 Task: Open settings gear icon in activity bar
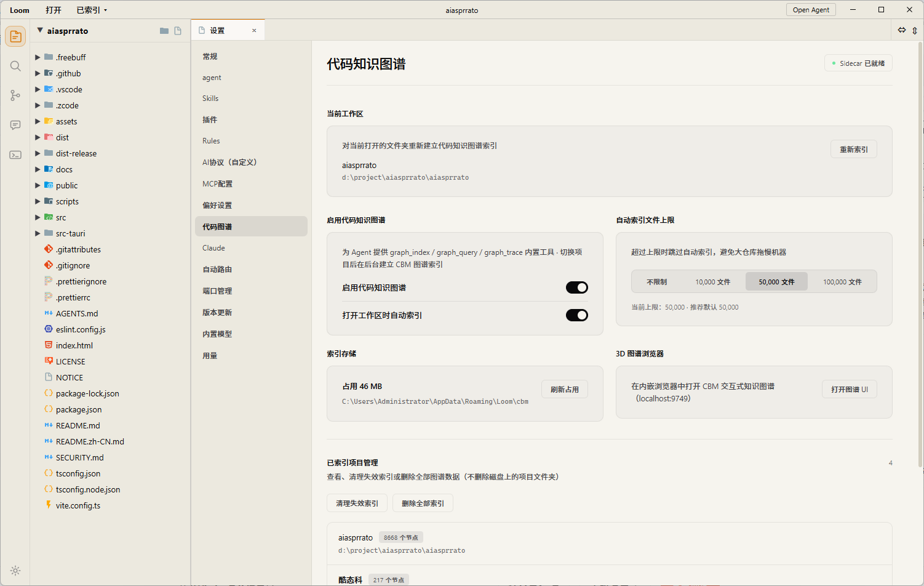click(15, 571)
